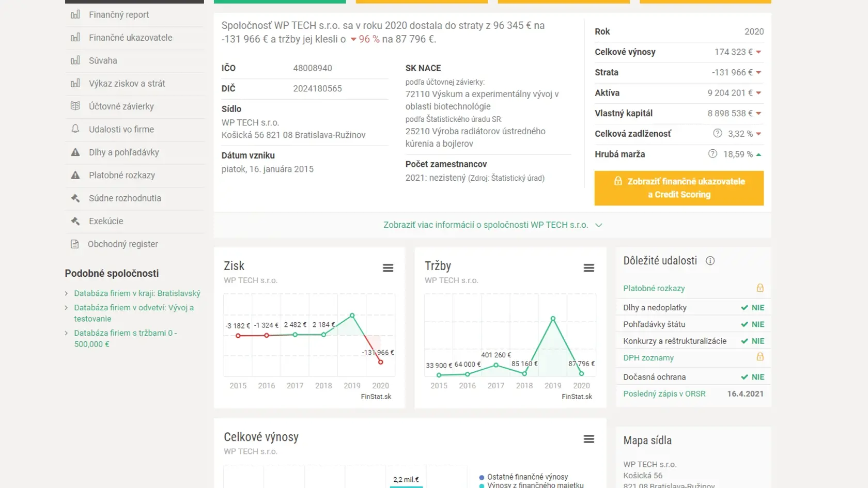Open Databáza firiem s tržbami link
Image resolution: width=868 pixels, height=488 pixels.
[126, 338]
